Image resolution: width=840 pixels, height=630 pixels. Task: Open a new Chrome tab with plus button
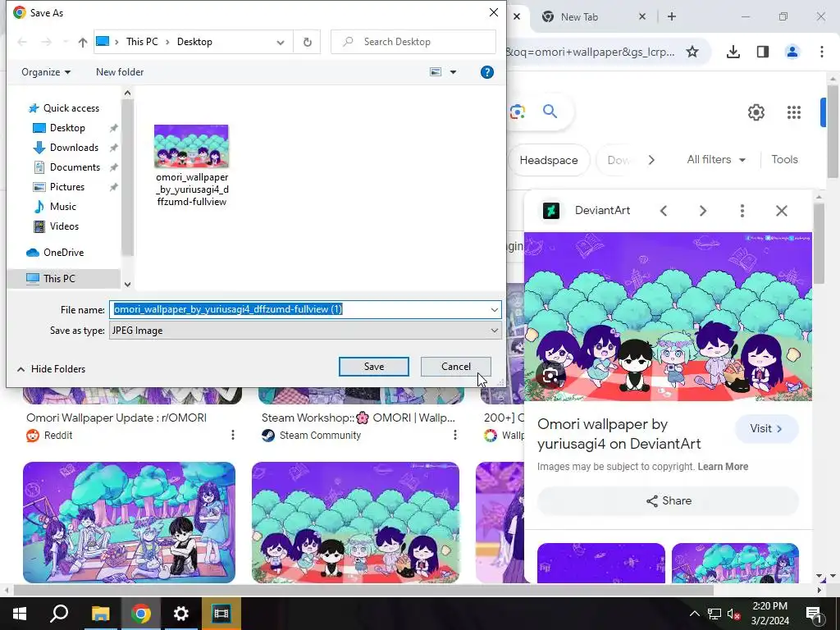tap(672, 16)
